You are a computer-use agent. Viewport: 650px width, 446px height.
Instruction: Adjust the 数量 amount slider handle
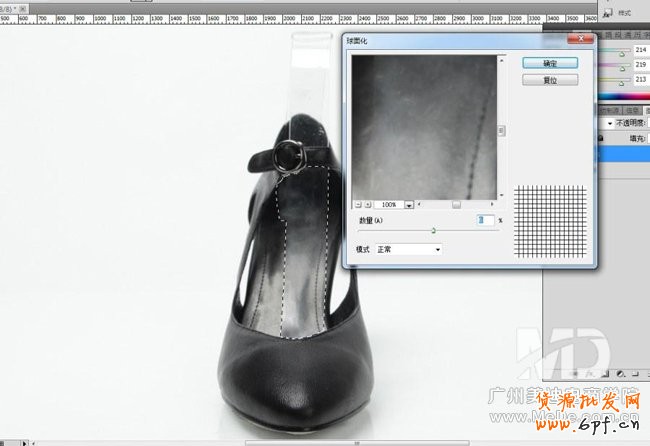pos(434,230)
